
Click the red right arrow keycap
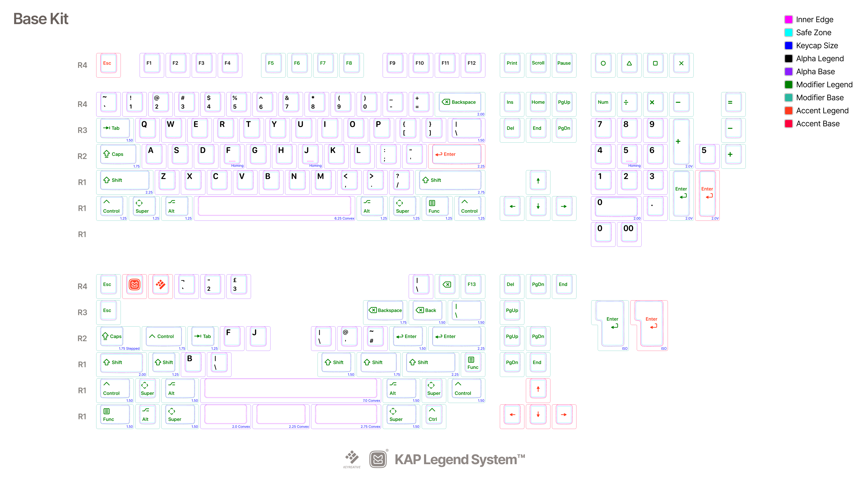[564, 417]
